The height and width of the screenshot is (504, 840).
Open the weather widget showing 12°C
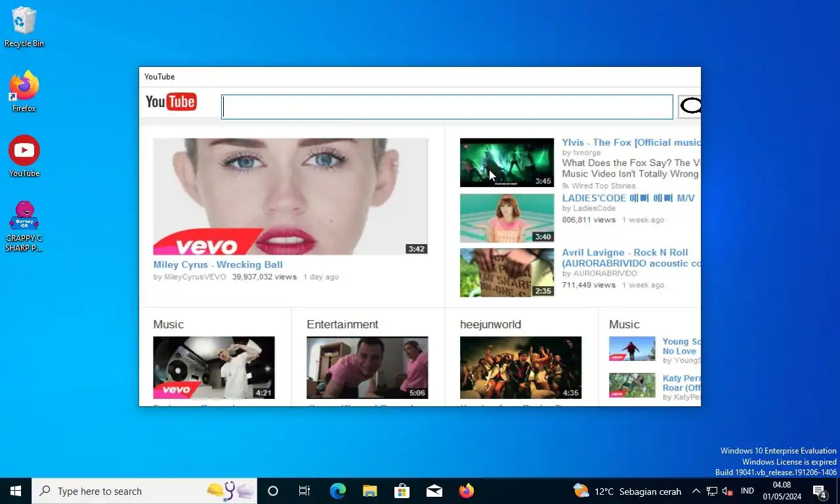[x=627, y=491]
